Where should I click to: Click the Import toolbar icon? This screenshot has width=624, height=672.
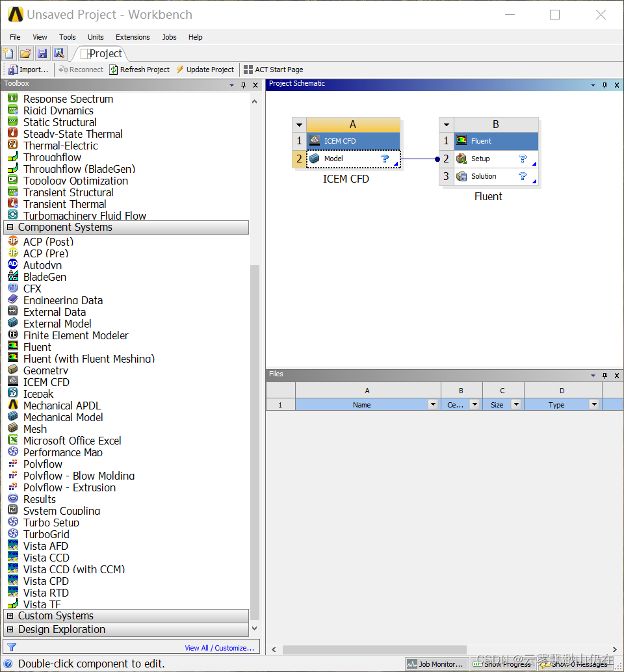(28, 70)
